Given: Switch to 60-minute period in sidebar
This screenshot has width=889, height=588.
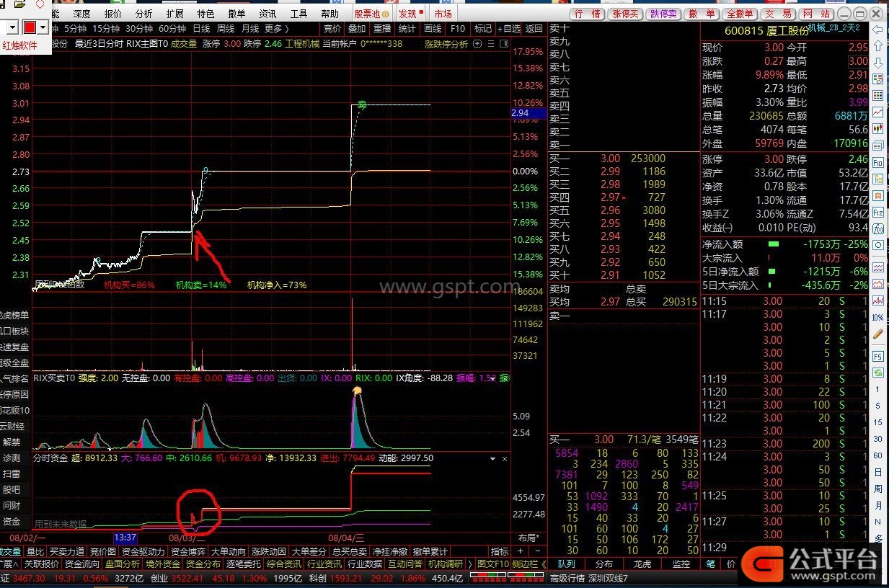Looking at the screenshot, I should point(877,456).
